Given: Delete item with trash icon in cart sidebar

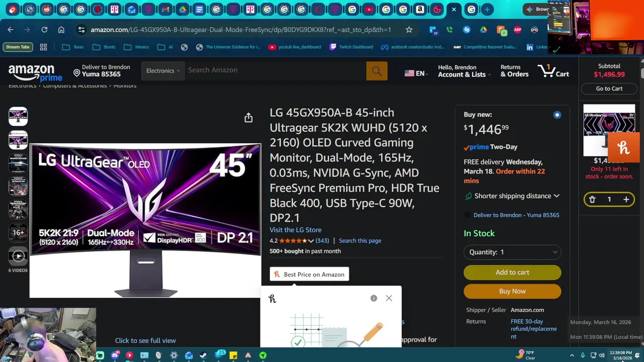Looking at the screenshot, I should 592,200.
